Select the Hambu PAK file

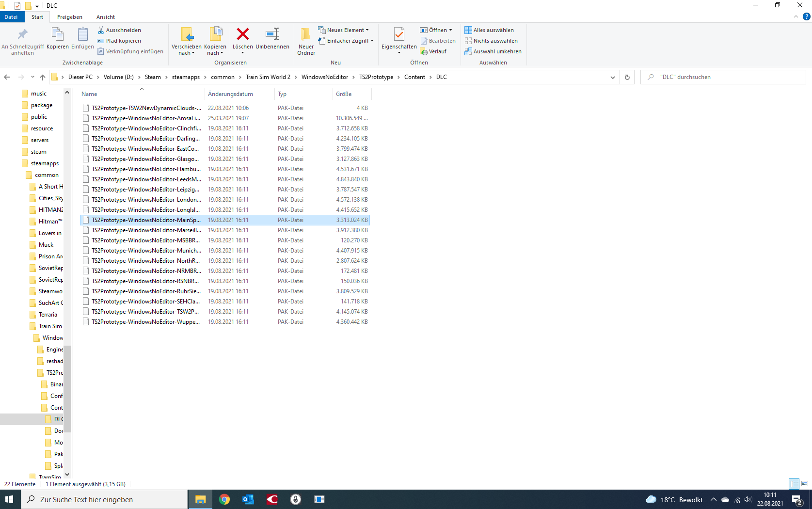(225, 169)
